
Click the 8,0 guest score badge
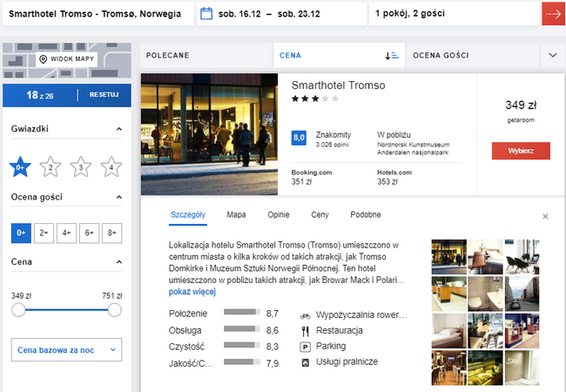[x=299, y=138]
